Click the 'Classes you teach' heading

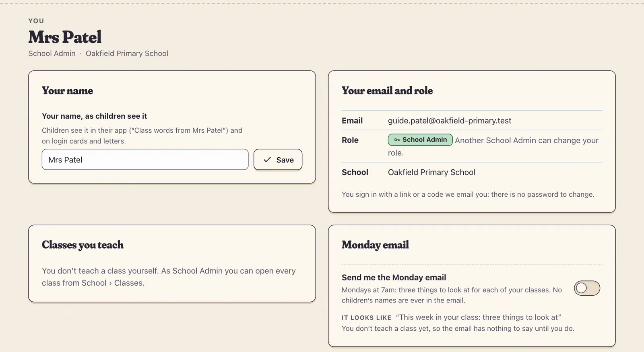(83, 245)
